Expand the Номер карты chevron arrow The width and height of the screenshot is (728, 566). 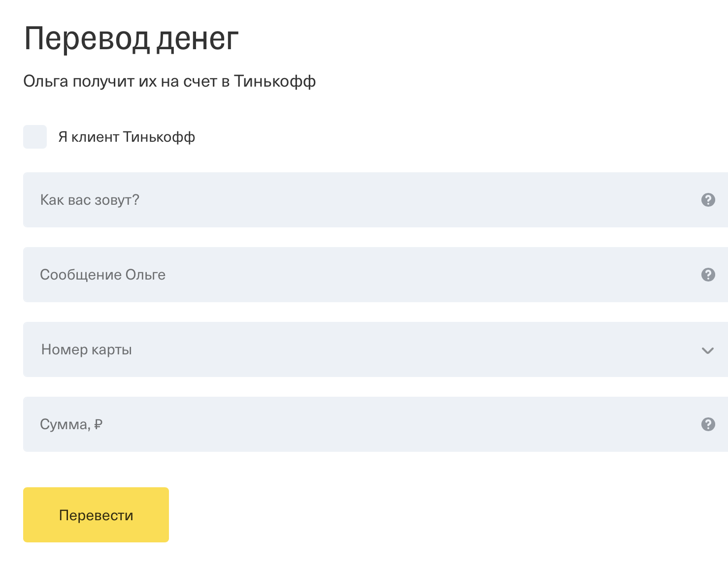[x=707, y=350]
